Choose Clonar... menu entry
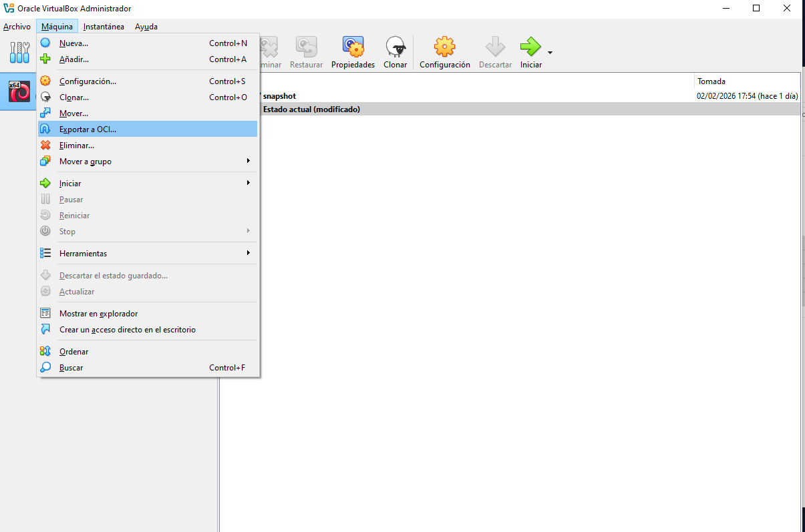The image size is (805, 532). (x=148, y=97)
